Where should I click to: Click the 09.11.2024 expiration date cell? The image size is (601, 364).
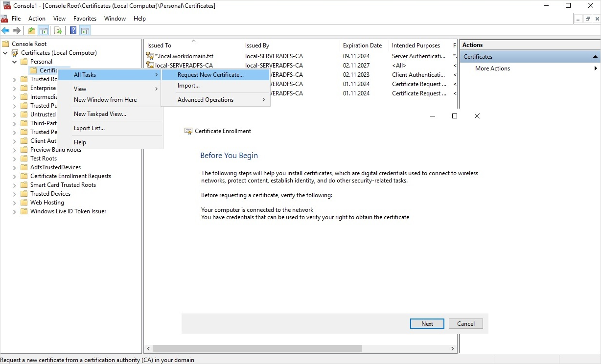(x=356, y=56)
